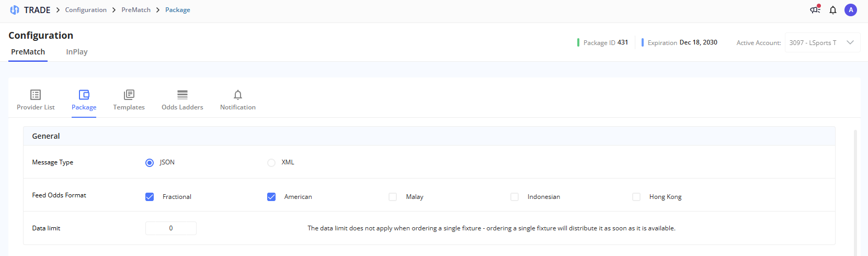This screenshot has height=256, width=868.
Task: Uncheck the Fractional odds format
Action: point(150,197)
